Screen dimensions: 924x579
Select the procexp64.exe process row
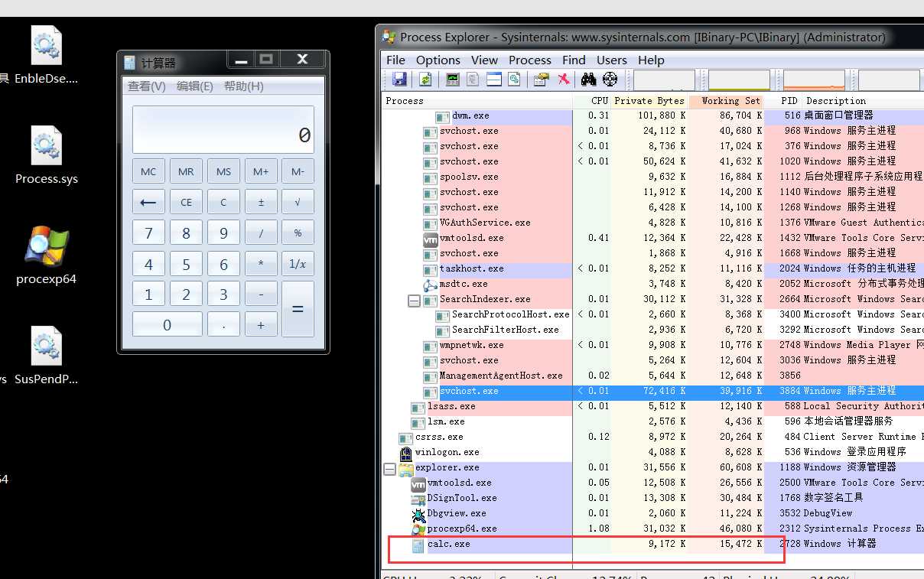click(x=653, y=529)
